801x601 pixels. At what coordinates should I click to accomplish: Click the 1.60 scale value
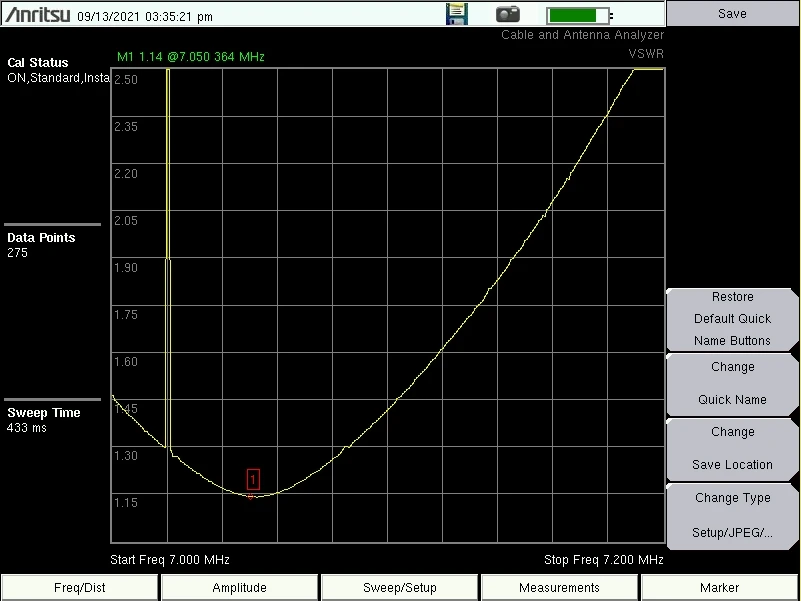click(x=126, y=362)
